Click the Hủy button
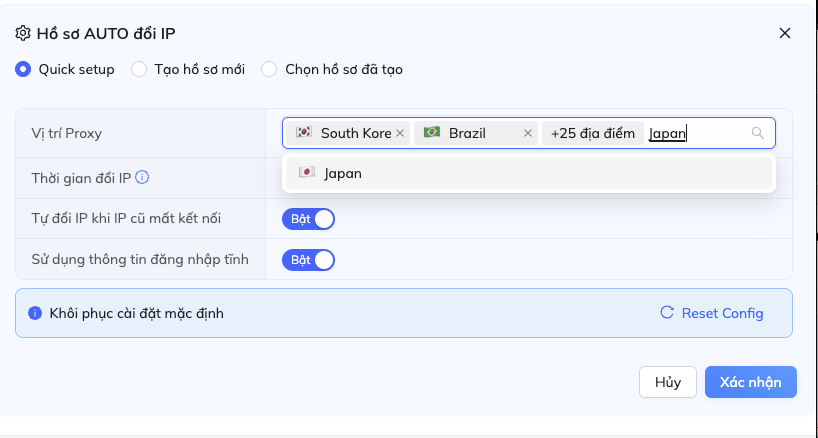 (667, 382)
